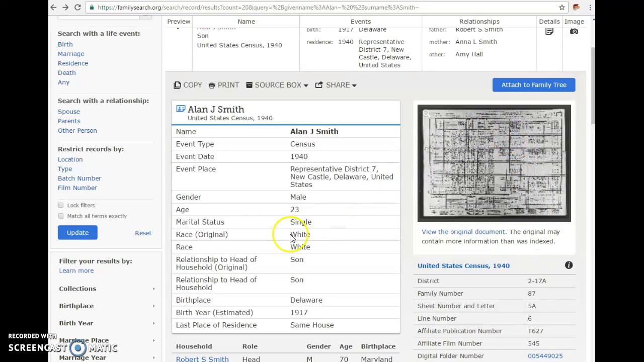Click the other relation Amy Hall
644x362 pixels.
coord(469,54)
